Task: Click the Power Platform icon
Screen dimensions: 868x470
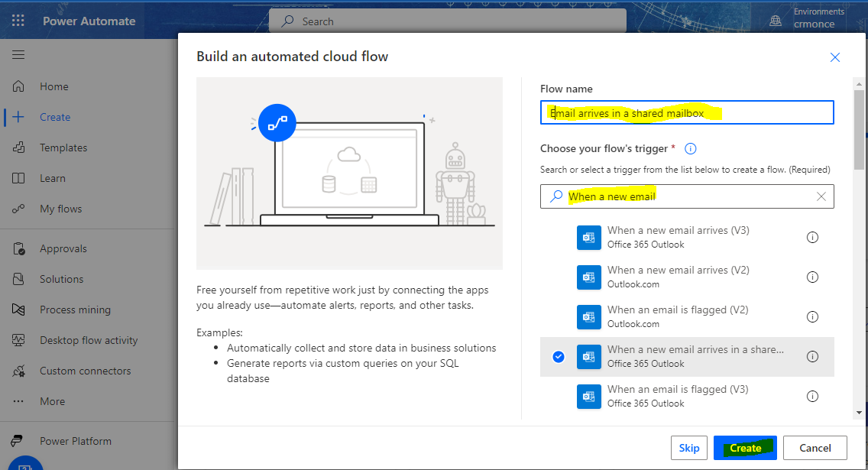Action: pos(17,441)
